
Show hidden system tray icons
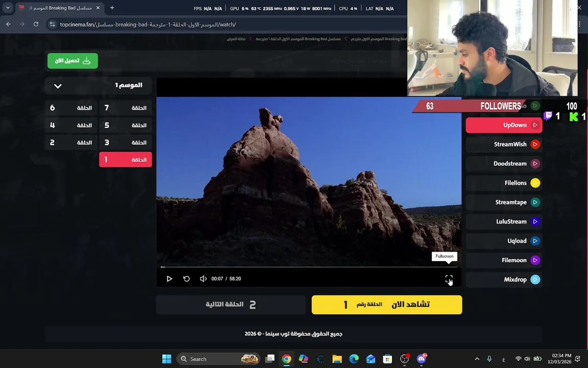(477, 359)
